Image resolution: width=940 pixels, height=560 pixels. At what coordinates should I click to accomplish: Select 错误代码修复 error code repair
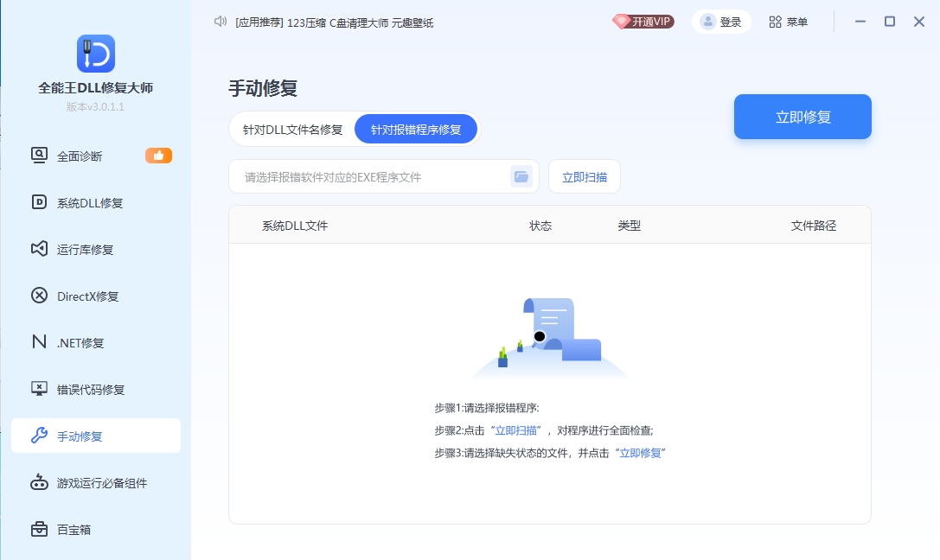coord(89,390)
